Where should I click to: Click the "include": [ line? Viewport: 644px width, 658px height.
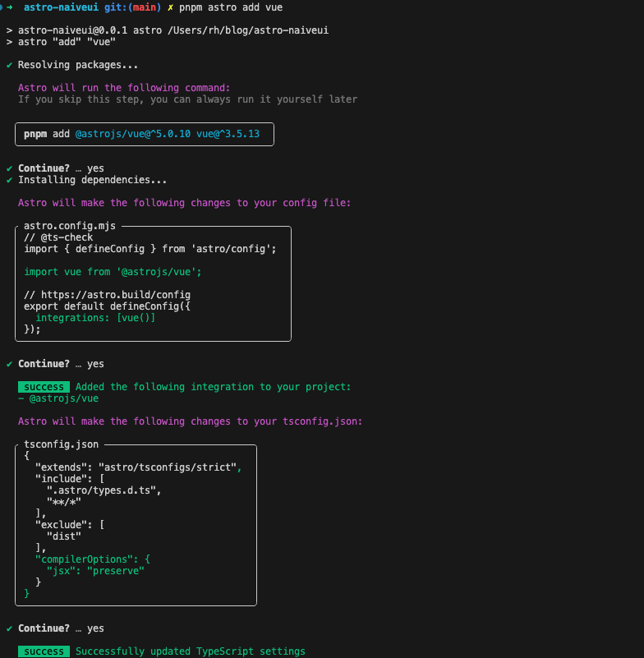click(70, 479)
